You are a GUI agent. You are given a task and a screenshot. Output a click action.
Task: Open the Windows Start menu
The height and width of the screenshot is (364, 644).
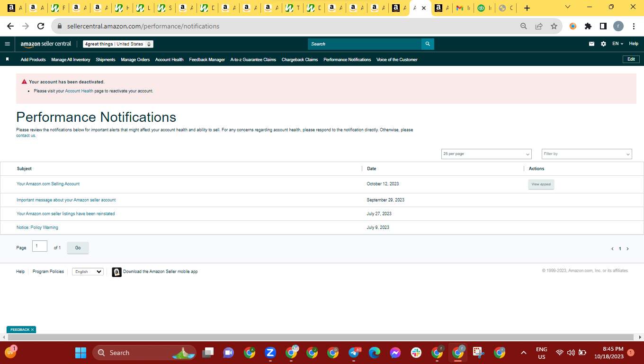click(81, 353)
